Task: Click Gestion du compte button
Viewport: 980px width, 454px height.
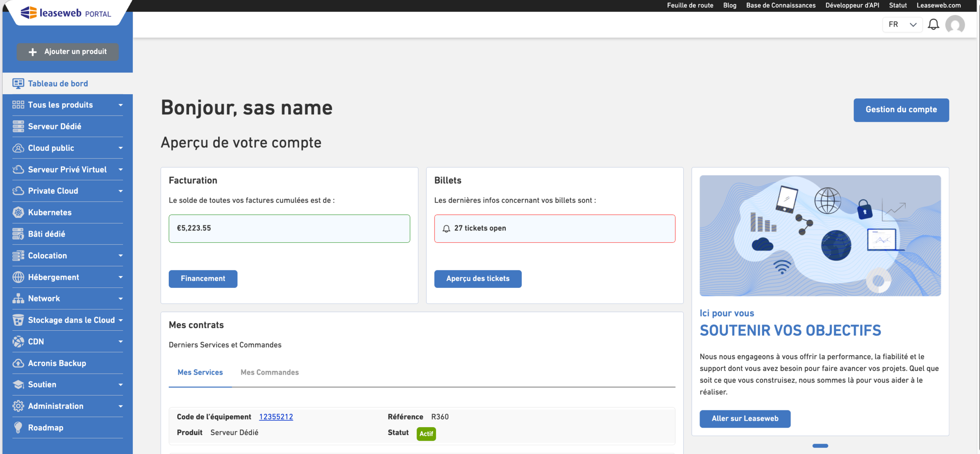Action: click(901, 110)
